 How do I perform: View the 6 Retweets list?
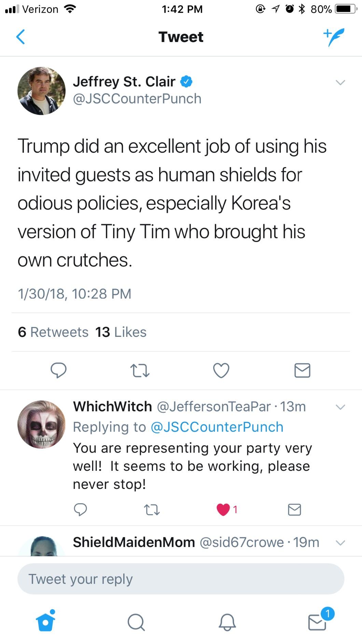[53, 332]
